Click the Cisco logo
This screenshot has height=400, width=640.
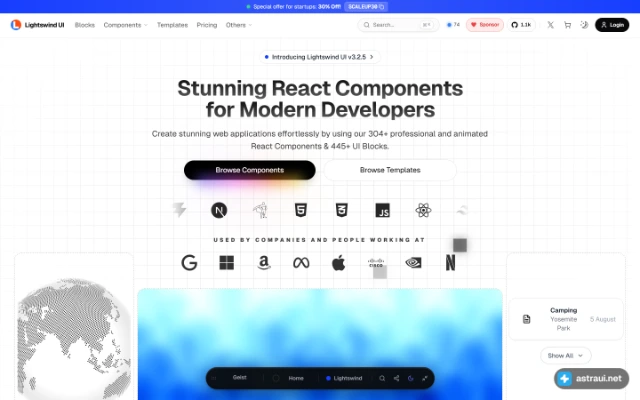(376, 263)
